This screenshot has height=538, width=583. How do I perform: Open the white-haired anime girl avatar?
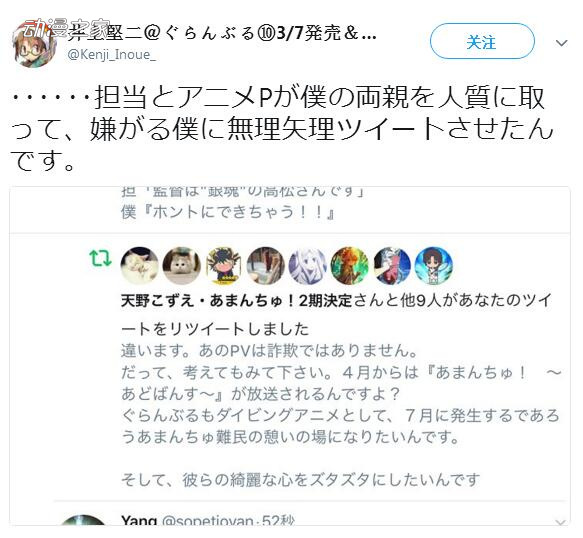pyautogui.click(x=308, y=265)
